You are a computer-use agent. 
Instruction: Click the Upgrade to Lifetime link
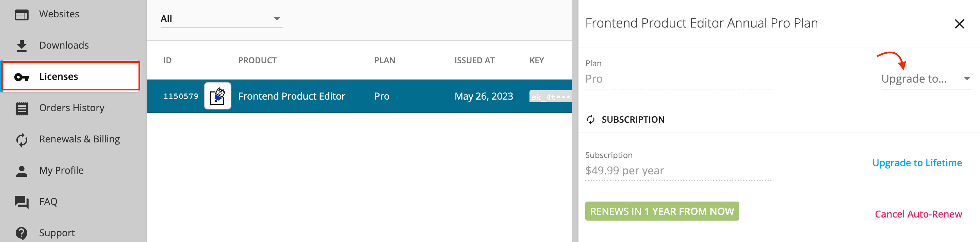(917, 162)
